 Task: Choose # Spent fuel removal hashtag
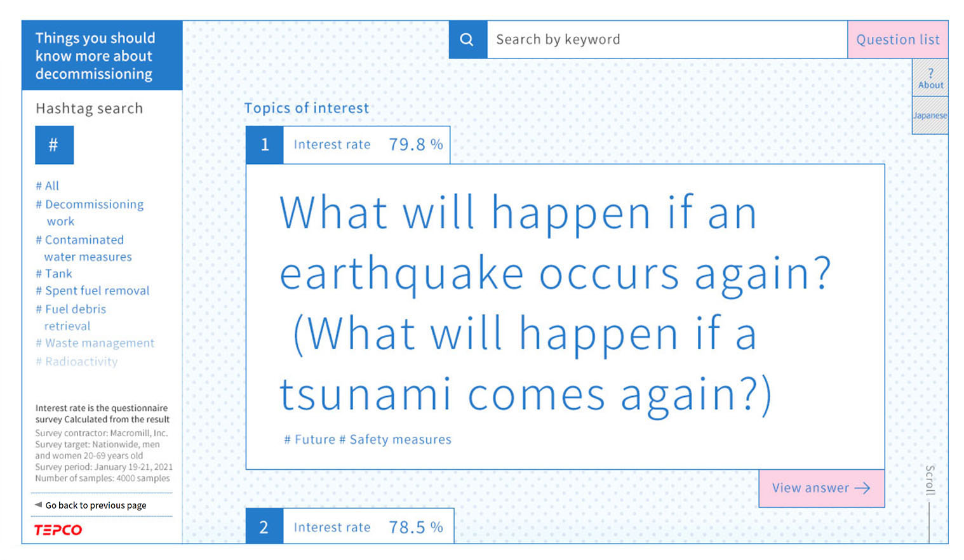tap(93, 291)
